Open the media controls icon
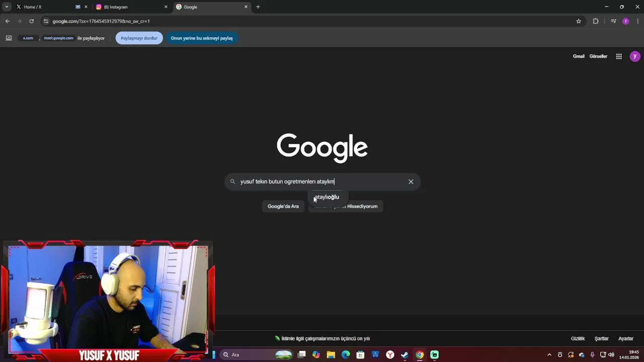The width and height of the screenshot is (644, 362). point(613,21)
